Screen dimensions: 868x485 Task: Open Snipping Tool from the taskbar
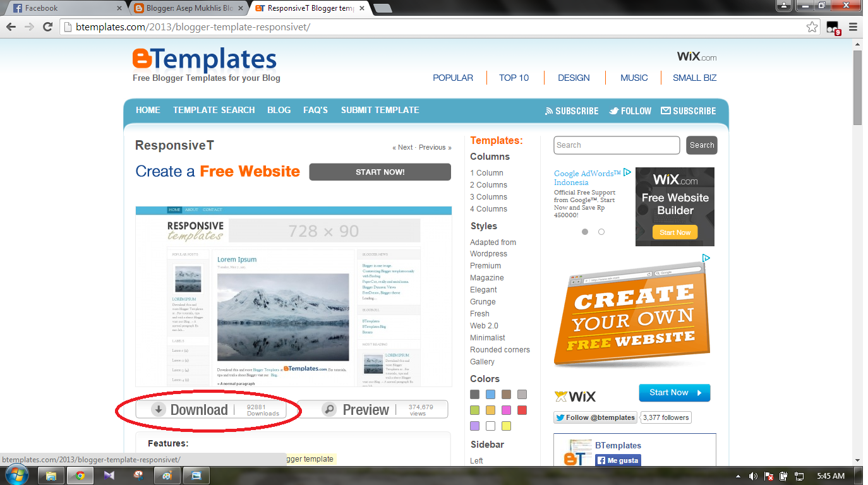click(138, 476)
